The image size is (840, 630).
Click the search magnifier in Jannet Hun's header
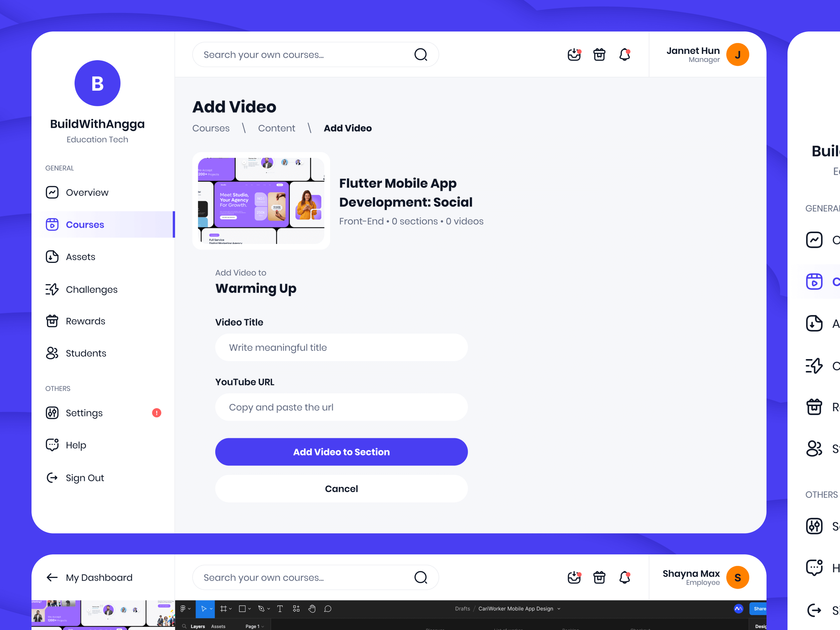421,55
